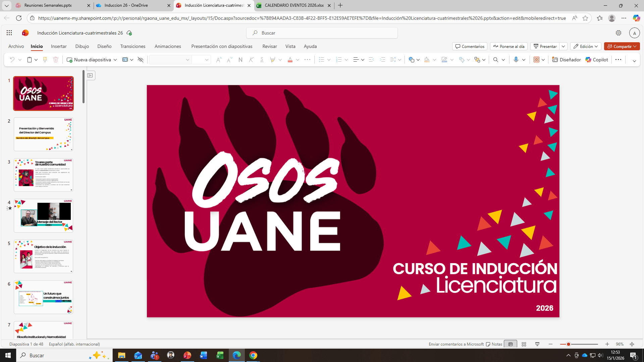Open Copilot from the ribbon
The image size is (644, 362).
(x=596, y=59)
